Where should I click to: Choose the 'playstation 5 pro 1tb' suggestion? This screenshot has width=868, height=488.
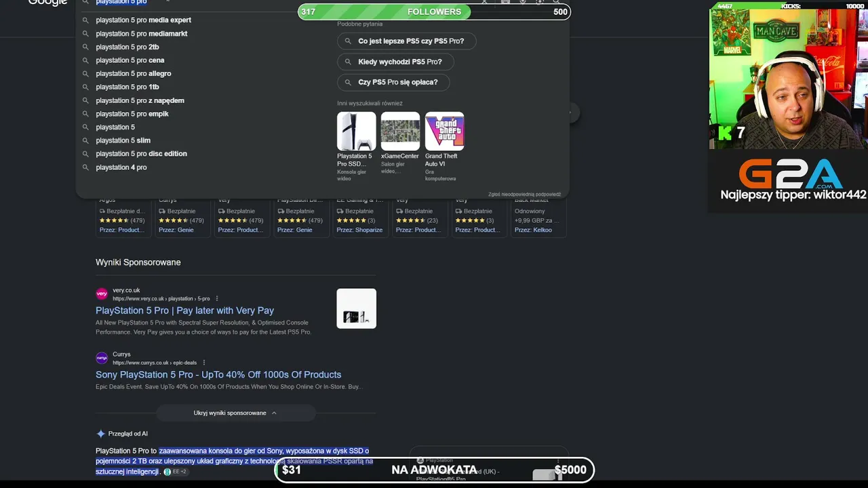[127, 87]
